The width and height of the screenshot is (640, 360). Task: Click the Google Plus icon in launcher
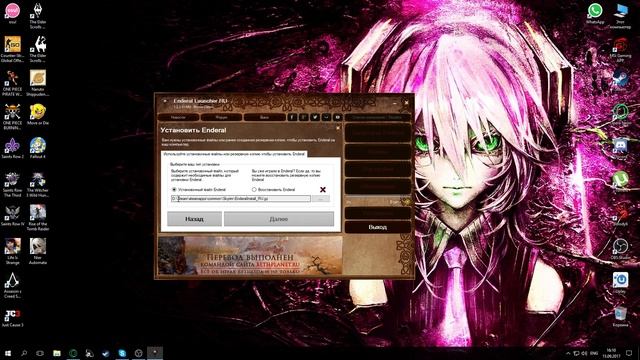[304, 117]
